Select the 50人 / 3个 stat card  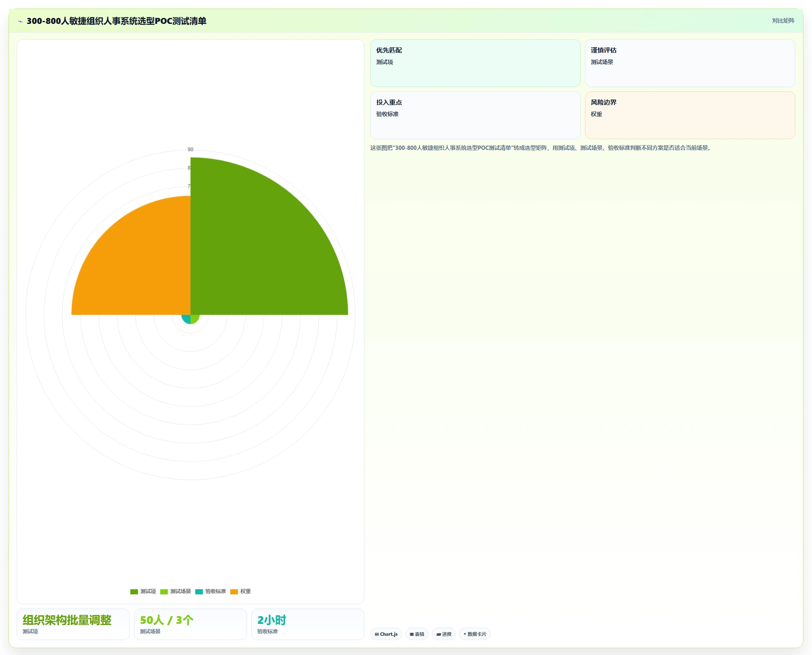tap(190, 624)
